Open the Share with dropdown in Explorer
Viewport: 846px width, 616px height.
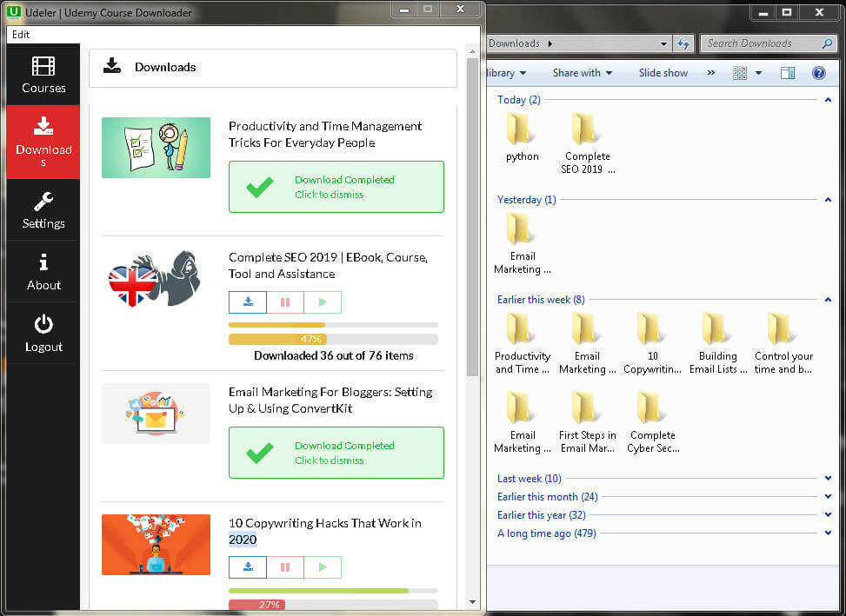click(583, 73)
